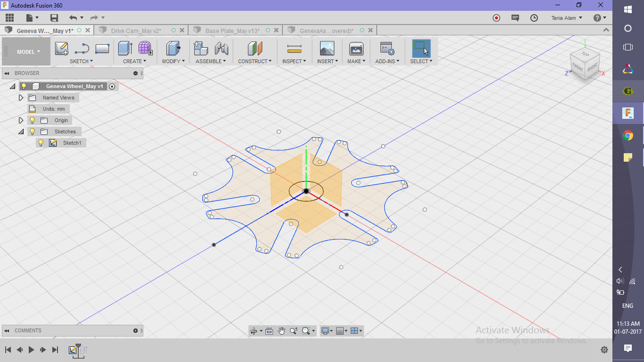Image resolution: width=644 pixels, height=362 pixels.
Task: Open the ASSEMBLE menu dropdown
Action: [211, 61]
